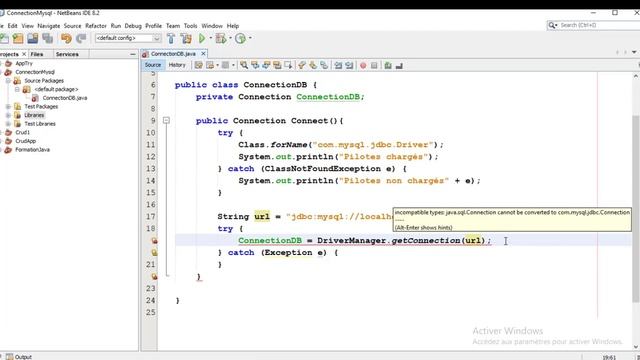Click Find Next Occurrence icon
The width and height of the screenshot is (640, 360).
coord(266,65)
